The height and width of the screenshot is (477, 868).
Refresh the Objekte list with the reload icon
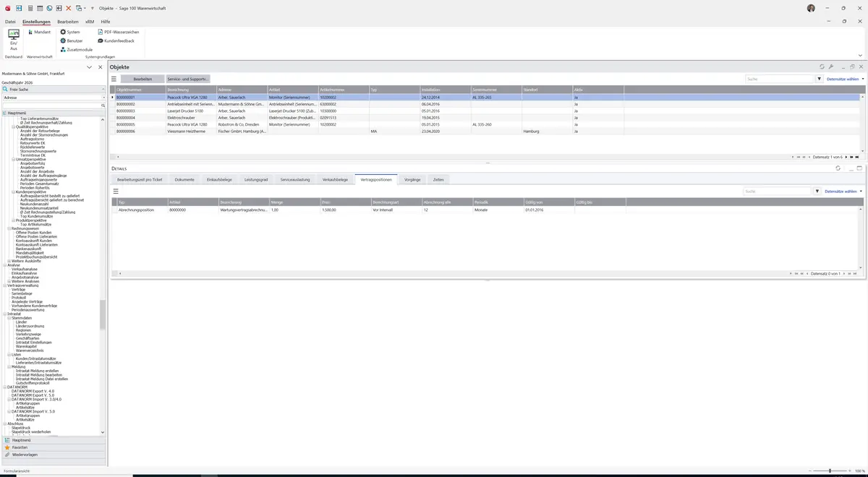tap(822, 66)
